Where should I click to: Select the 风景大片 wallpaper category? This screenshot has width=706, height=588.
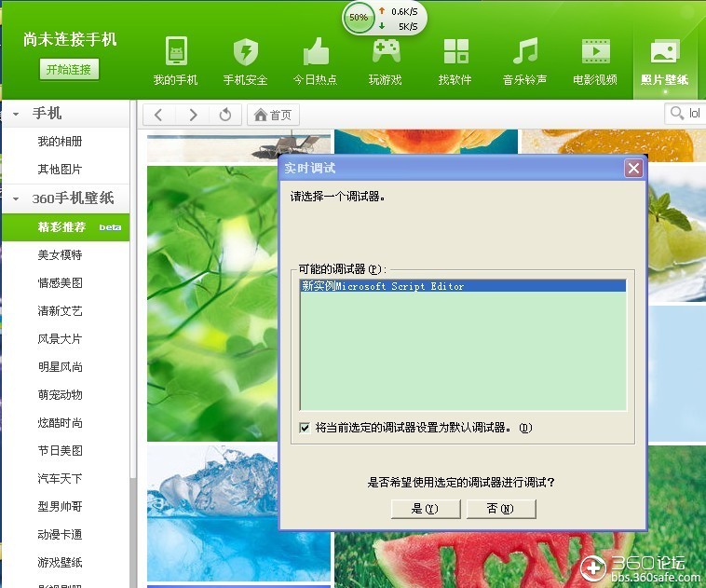pyautogui.click(x=60, y=339)
